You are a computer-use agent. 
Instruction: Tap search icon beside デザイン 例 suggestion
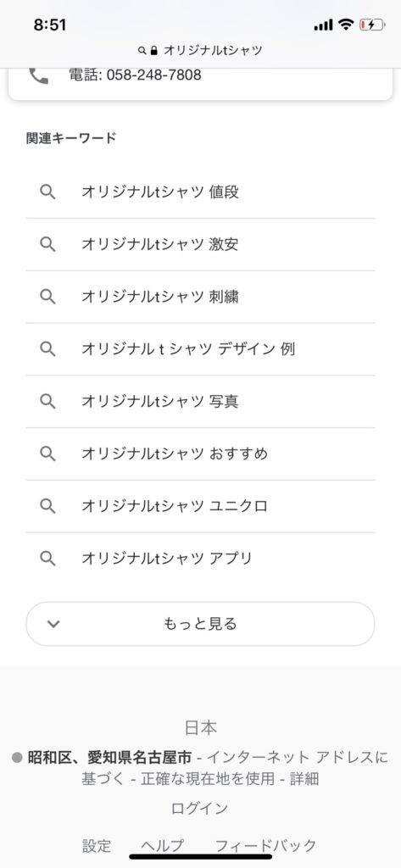pos(47,348)
